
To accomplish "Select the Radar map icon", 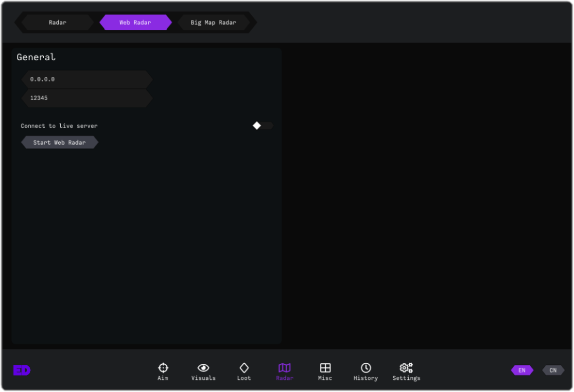I will point(284,372).
